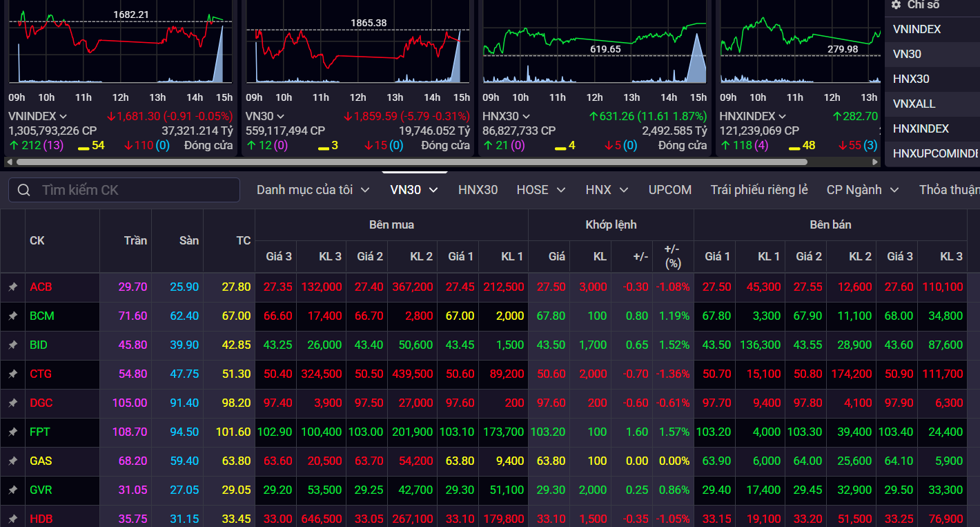Image resolution: width=980 pixels, height=527 pixels.
Task: Open the HOSE dropdown
Action: tap(541, 189)
